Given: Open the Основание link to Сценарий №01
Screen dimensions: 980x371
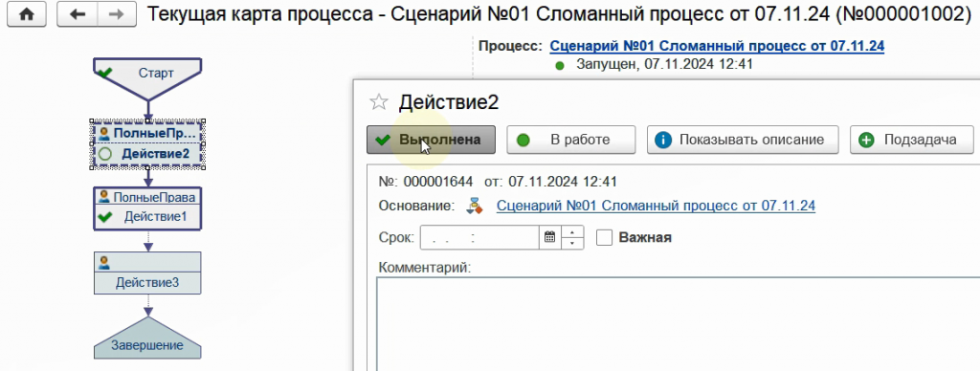Looking at the screenshot, I should point(656,206).
